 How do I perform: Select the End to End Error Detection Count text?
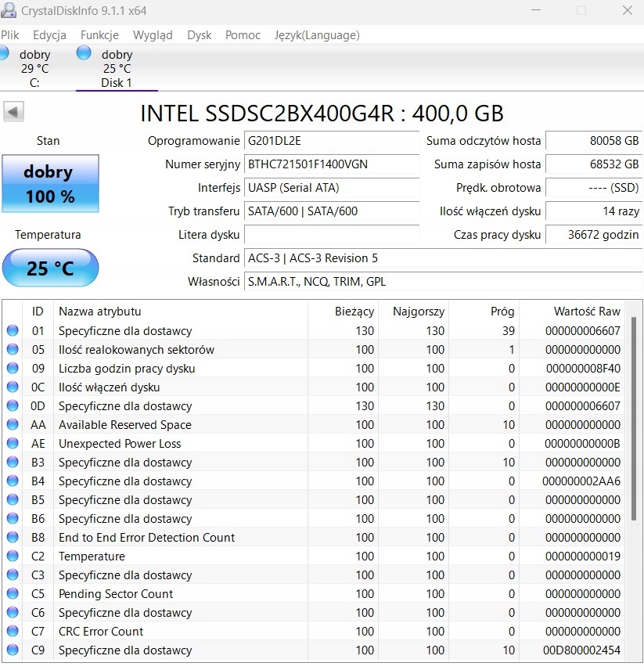point(146,538)
